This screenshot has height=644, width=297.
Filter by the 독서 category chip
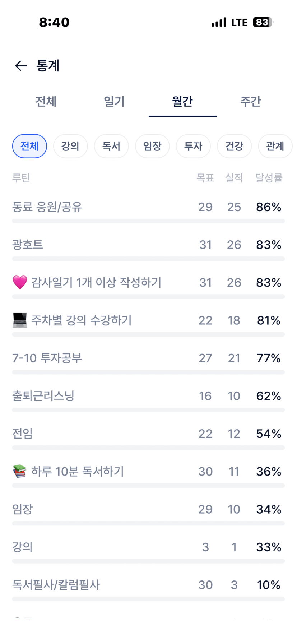point(111,146)
